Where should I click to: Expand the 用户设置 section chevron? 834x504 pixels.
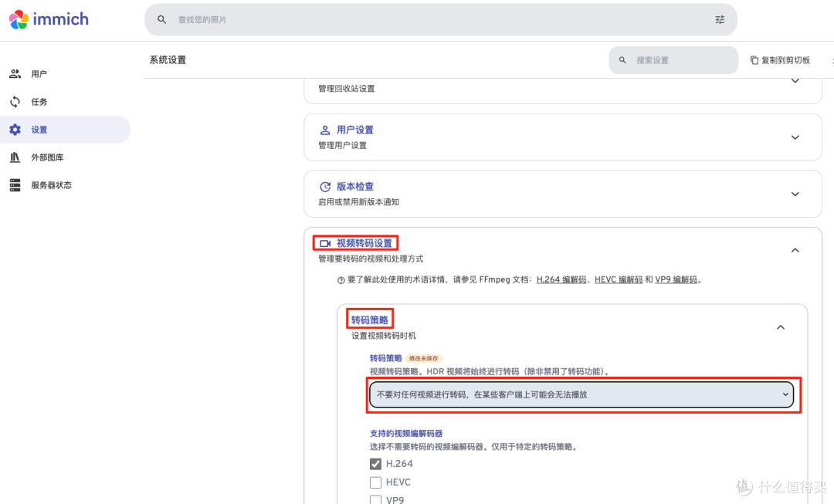tap(795, 137)
